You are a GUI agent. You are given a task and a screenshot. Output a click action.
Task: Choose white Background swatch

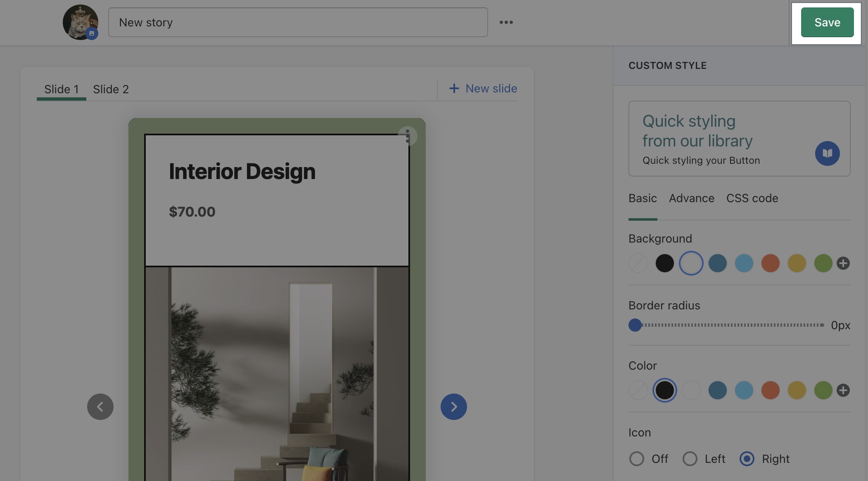click(691, 263)
